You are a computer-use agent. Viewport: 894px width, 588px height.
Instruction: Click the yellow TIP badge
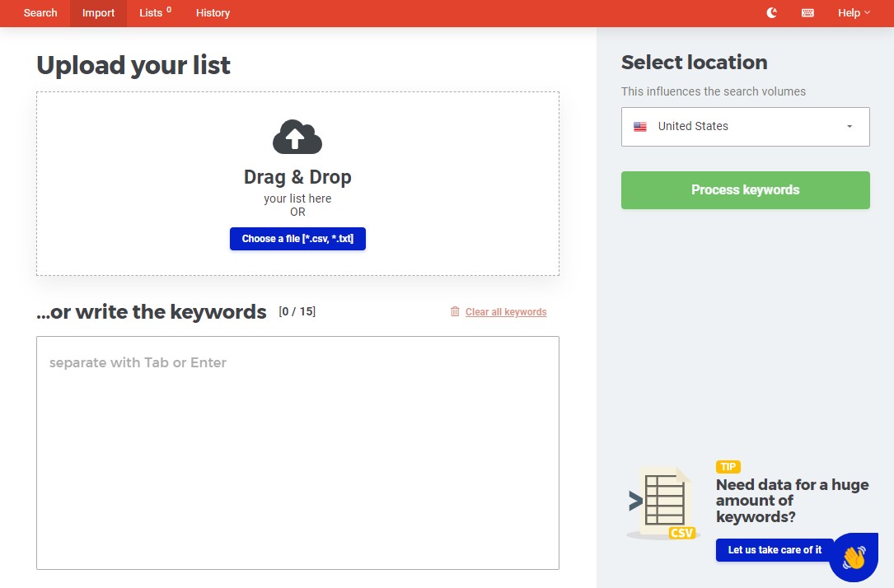point(728,467)
